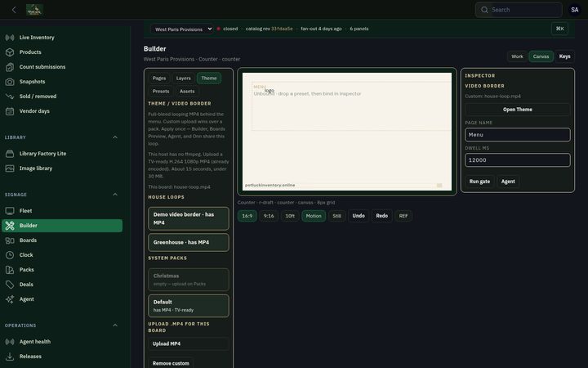This screenshot has width=588, height=368.
Task: Collapse the Library section
Action: coord(115,137)
